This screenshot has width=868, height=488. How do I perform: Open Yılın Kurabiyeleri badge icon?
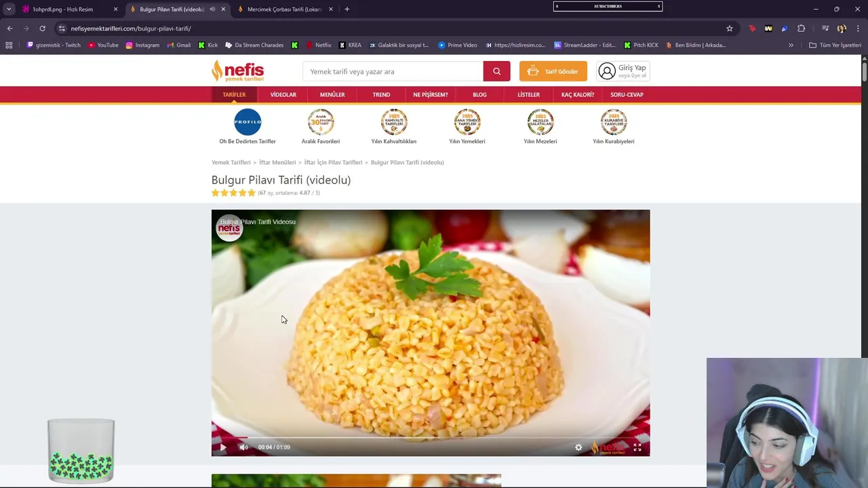[x=614, y=122]
